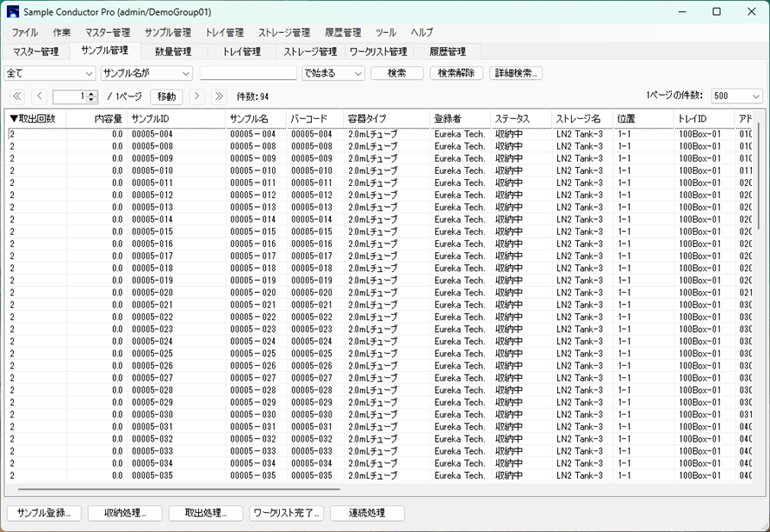Screen dimensions: 770x532
Task: Open the ストレージ管理 menu
Action: [x=282, y=32]
